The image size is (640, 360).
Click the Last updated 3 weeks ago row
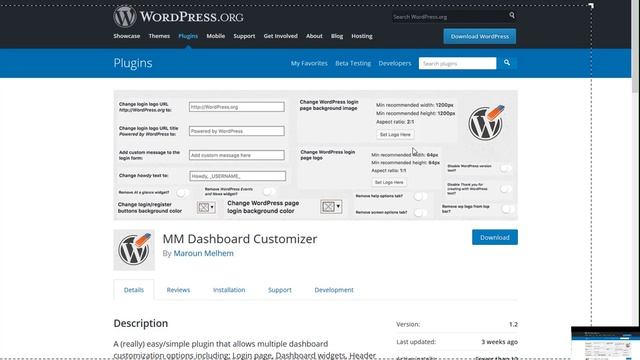[x=457, y=342]
